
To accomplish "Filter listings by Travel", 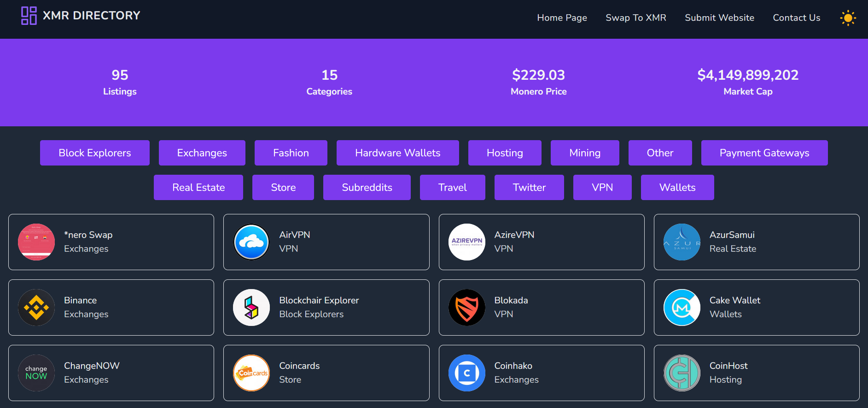I will pyautogui.click(x=453, y=187).
